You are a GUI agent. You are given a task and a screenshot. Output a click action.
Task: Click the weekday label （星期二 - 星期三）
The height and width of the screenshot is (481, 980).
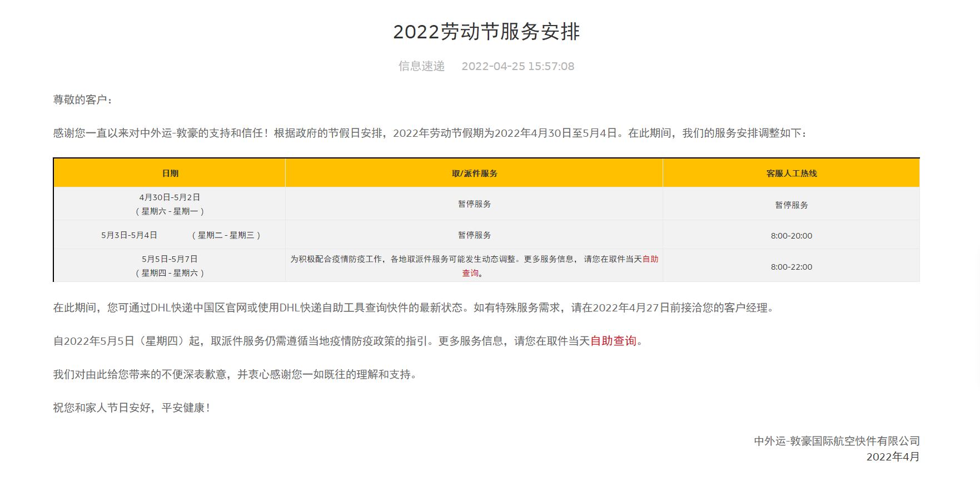coord(226,235)
